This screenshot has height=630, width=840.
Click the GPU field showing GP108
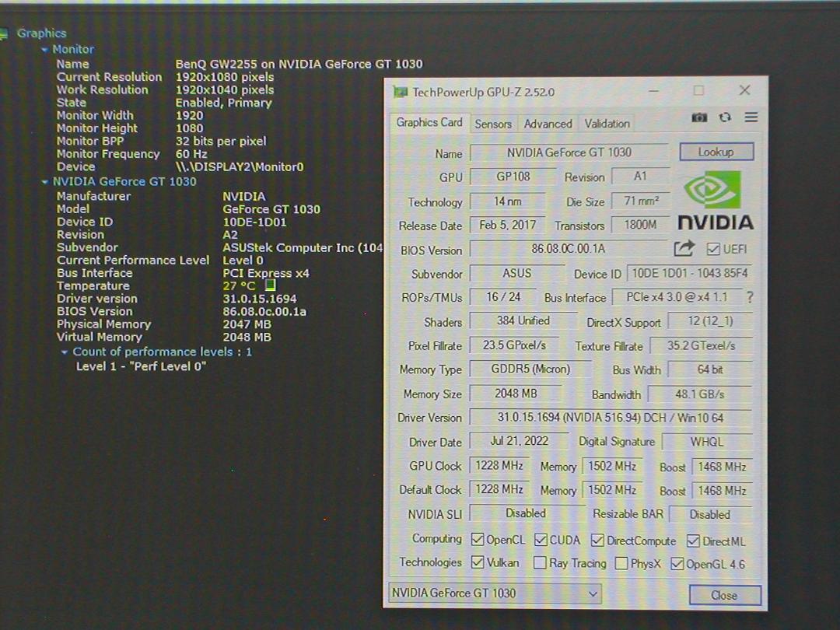click(x=513, y=177)
